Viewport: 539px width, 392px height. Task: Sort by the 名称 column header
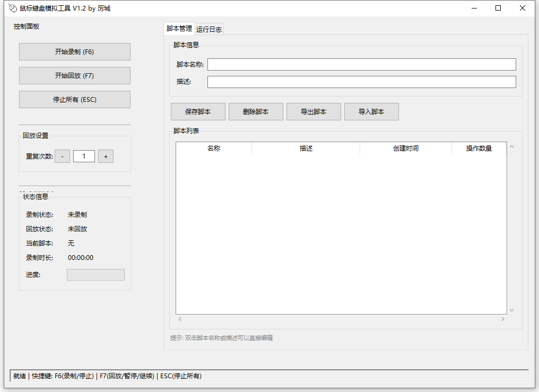(x=214, y=149)
